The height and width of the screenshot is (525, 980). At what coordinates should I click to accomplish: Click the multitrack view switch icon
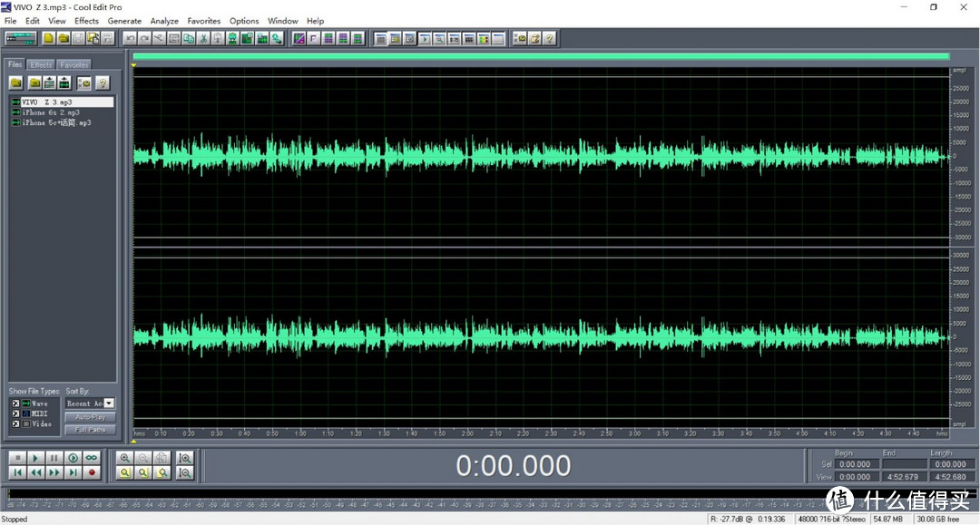(21, 39)
